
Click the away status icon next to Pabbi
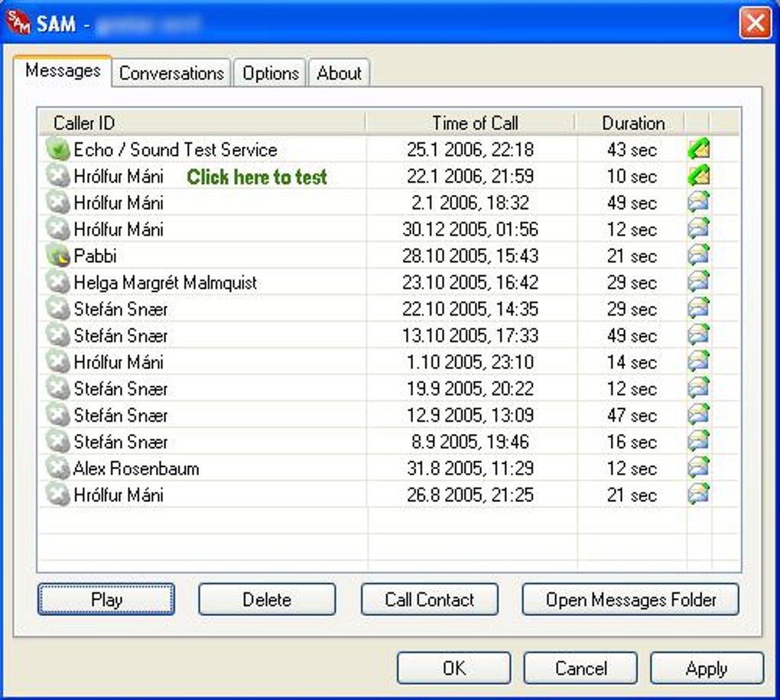pyautogui.click(x=57, y=255)
